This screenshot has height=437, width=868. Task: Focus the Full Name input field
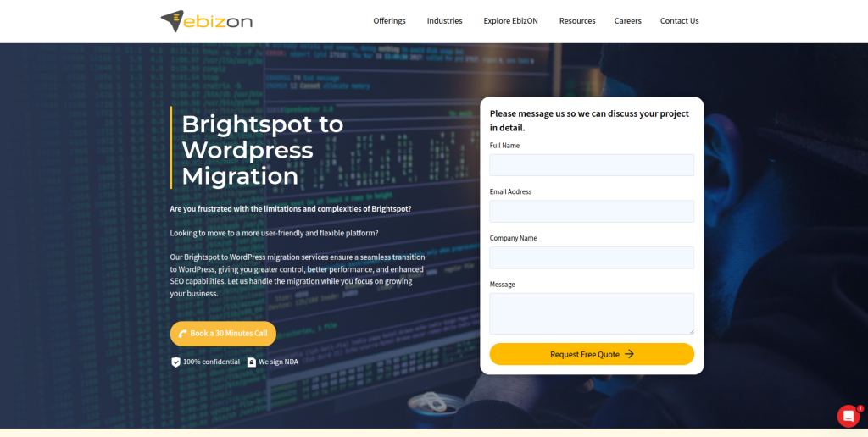coord(592,165)
